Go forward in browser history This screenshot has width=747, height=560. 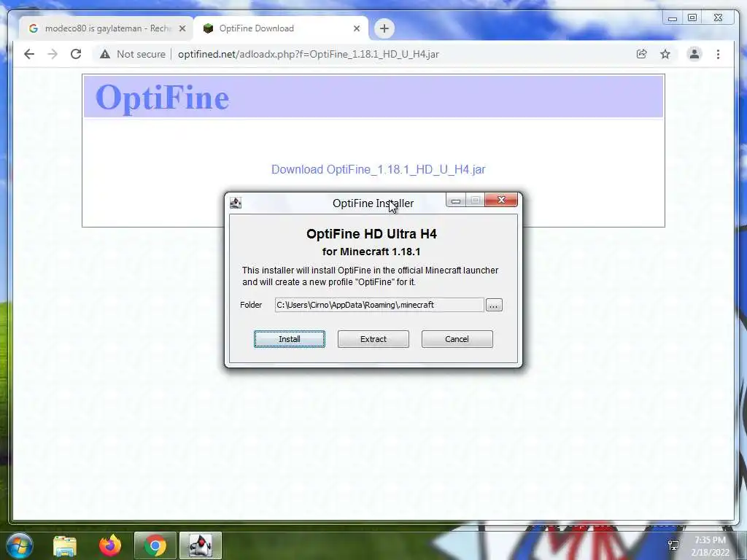pos(53,54)
